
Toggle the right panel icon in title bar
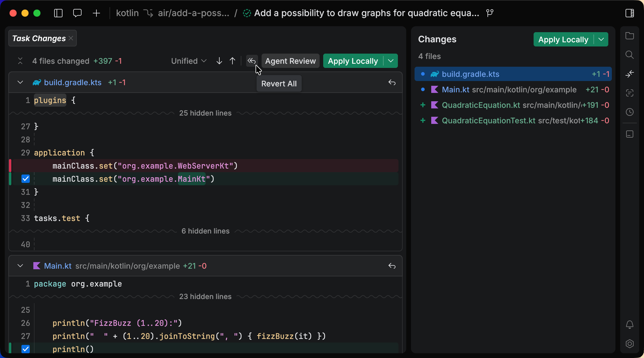click(629, 13)
